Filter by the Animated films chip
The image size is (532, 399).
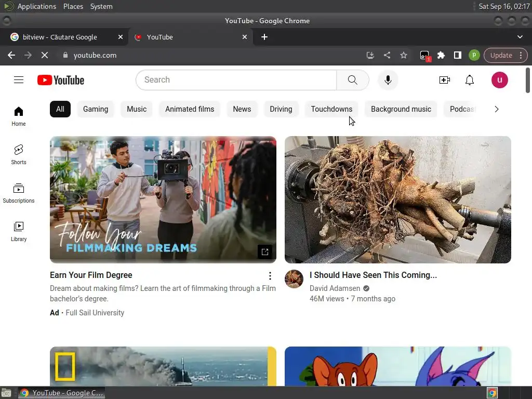[x=190, y=109]
